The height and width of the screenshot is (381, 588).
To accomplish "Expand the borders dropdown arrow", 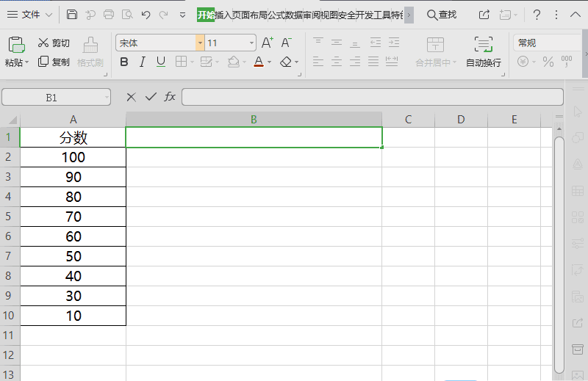I will [x=192, y=62].
